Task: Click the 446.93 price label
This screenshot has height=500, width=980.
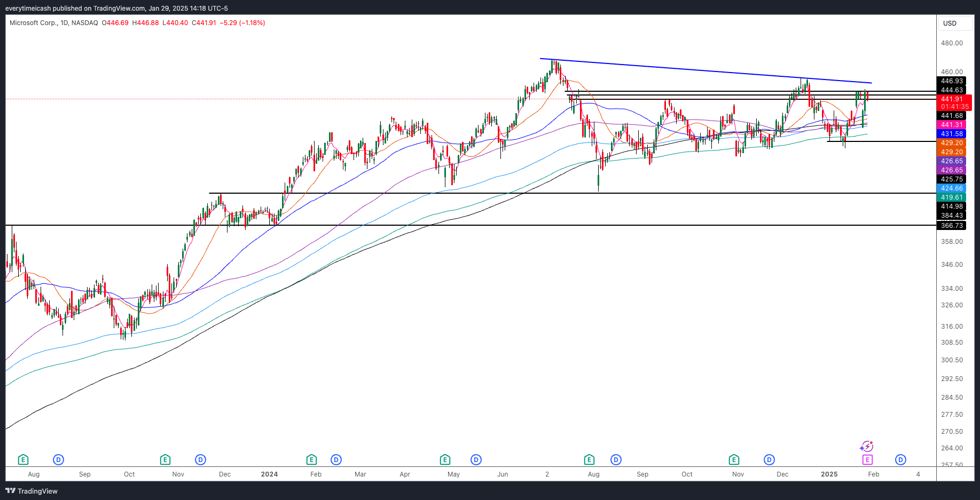Action: coord(952,81)
